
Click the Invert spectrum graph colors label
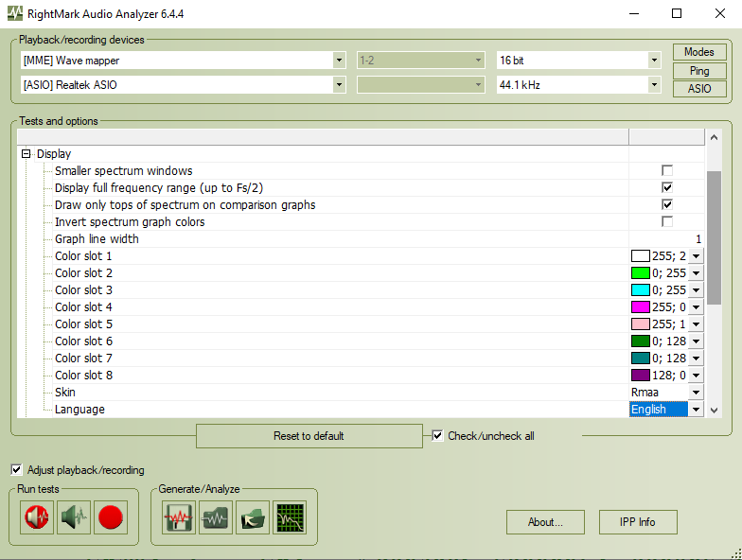[x=130, y=221]
